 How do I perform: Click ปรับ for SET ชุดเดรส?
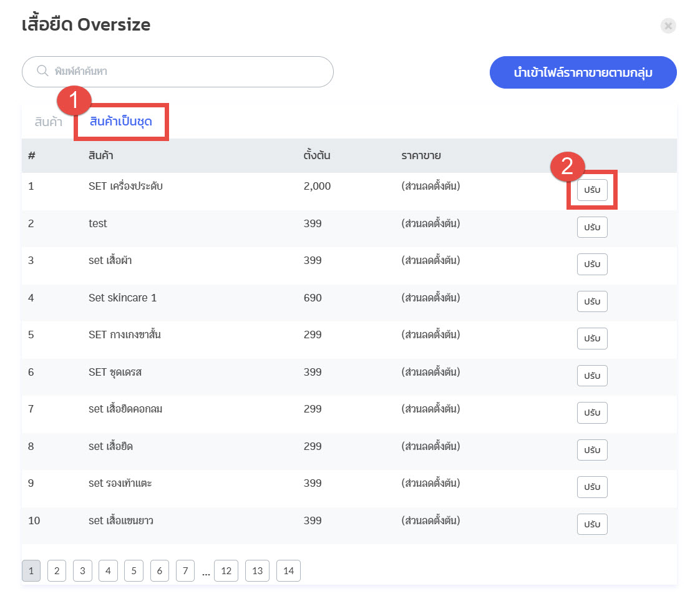coord(591,376)
